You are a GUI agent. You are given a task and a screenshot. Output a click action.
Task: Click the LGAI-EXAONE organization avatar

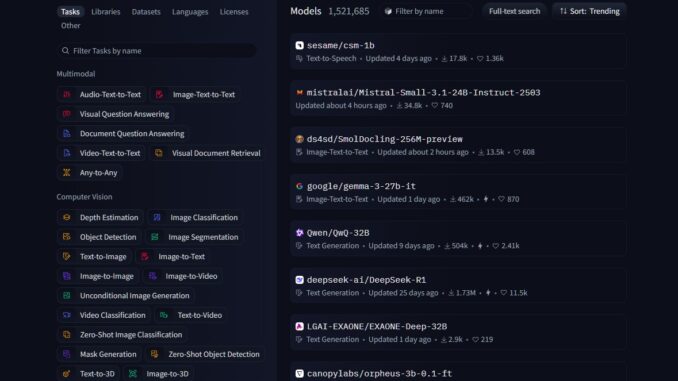point(299,327)
